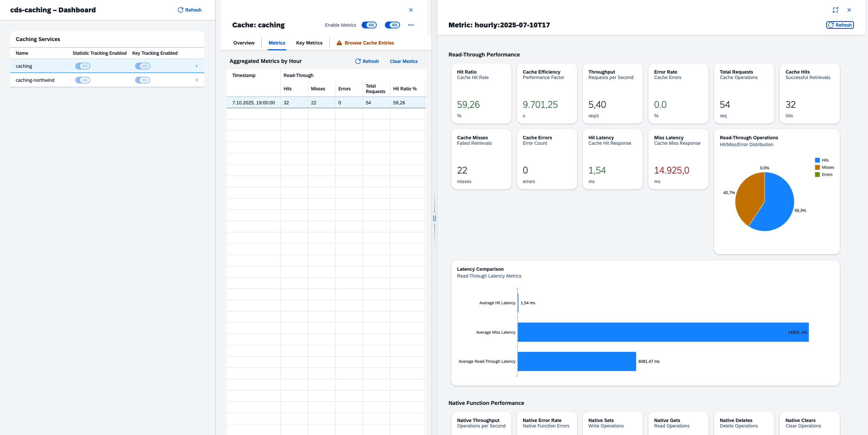Click the Hits legend color swatch
The width and height of the screenshot is (868, 435).
[817, 160]
